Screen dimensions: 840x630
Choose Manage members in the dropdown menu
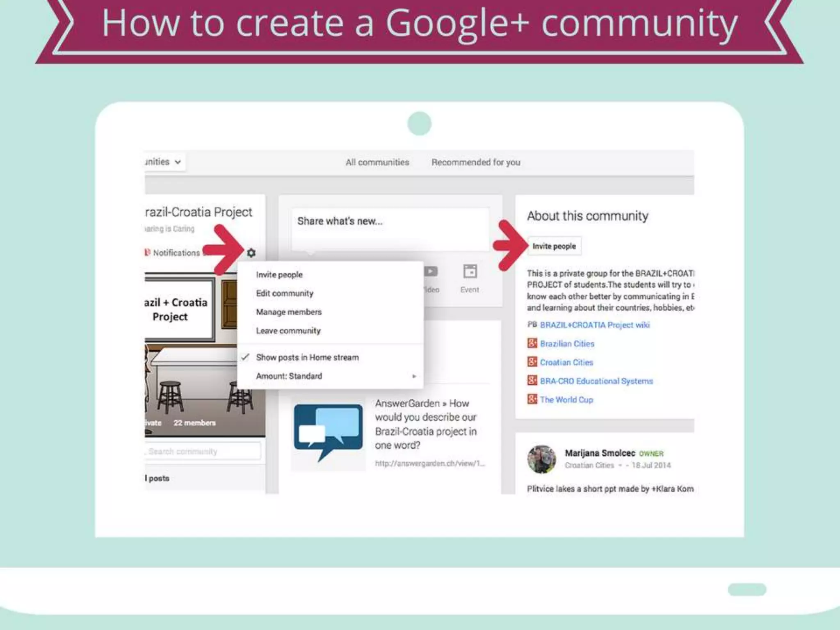[x=289, y=312]
